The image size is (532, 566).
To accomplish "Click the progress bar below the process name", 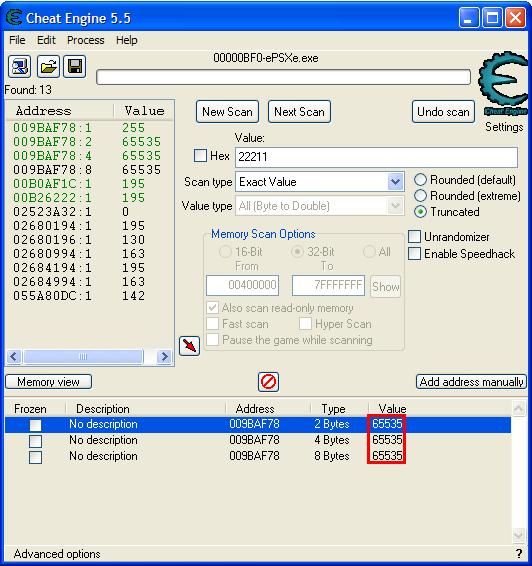I will [284, 77].
